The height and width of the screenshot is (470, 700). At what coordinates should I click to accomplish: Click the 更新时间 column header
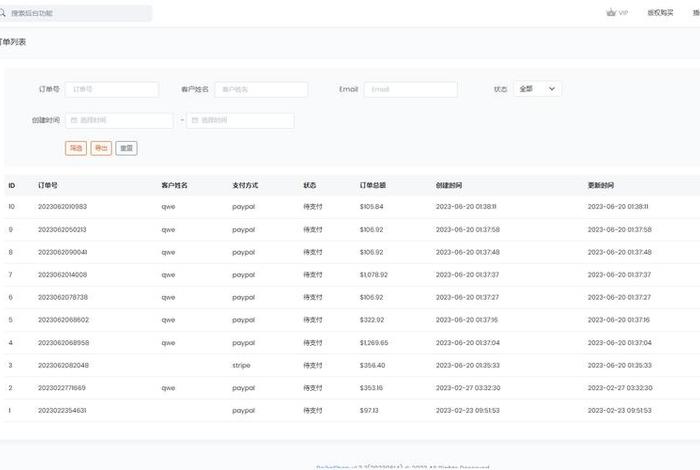click(601, 185)
